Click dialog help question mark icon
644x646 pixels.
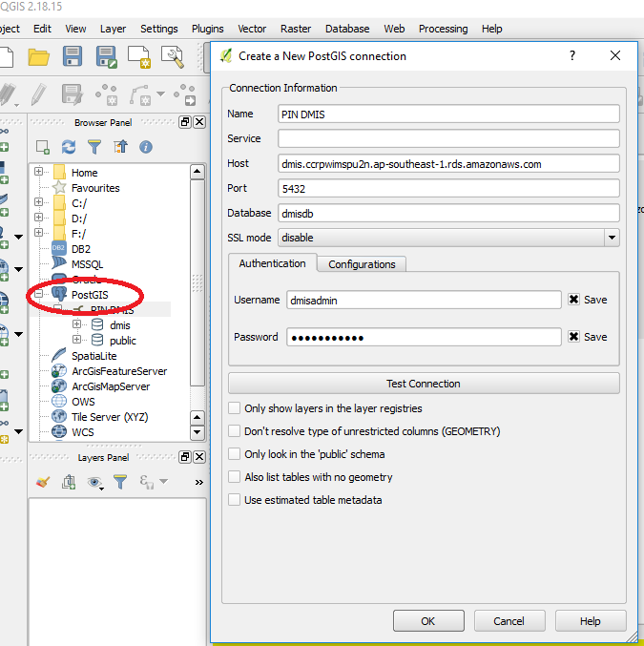pos(572,55)
